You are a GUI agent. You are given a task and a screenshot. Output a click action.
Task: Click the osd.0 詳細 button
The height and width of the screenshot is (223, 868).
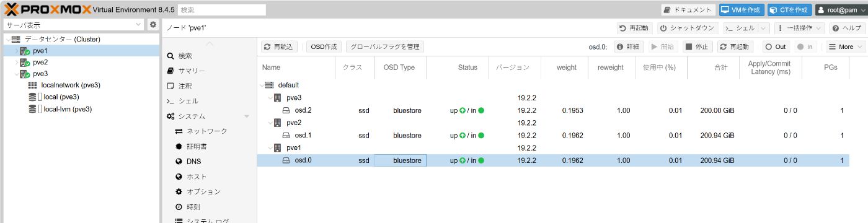tap(629, 46)
